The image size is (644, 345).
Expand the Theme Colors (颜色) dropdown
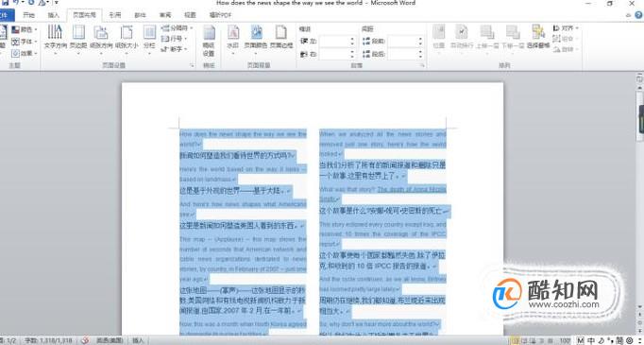pos(25,29)
